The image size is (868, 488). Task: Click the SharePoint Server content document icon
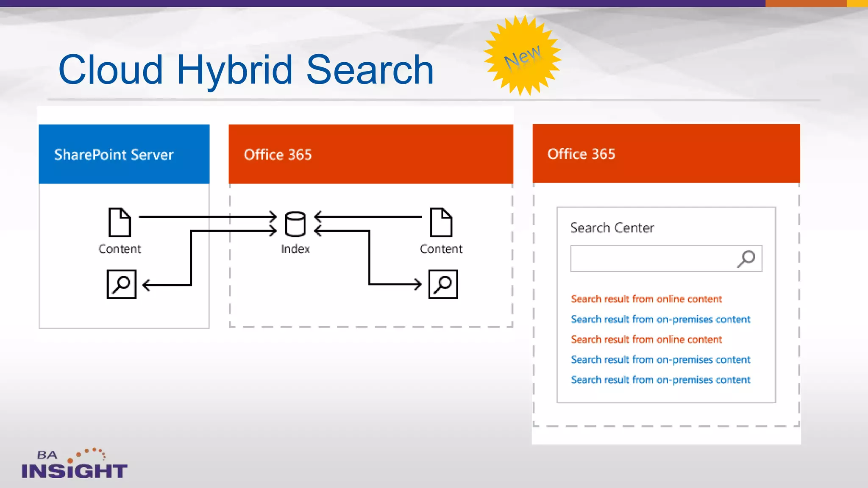[120, 222]
